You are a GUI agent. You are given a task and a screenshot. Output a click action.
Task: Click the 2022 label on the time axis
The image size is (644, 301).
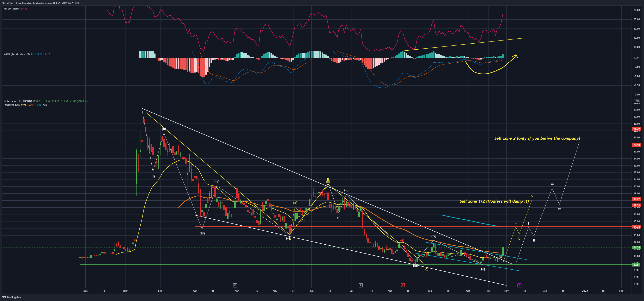click(585, 291)
